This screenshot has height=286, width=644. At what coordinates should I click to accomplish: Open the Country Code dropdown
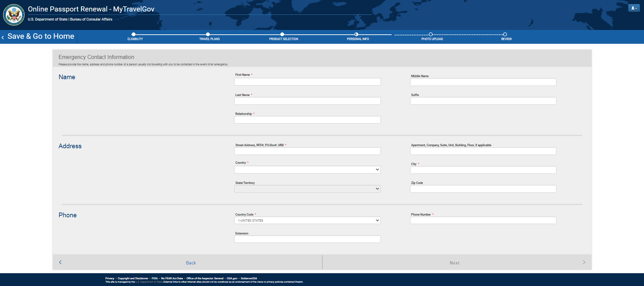coord(307,220)
